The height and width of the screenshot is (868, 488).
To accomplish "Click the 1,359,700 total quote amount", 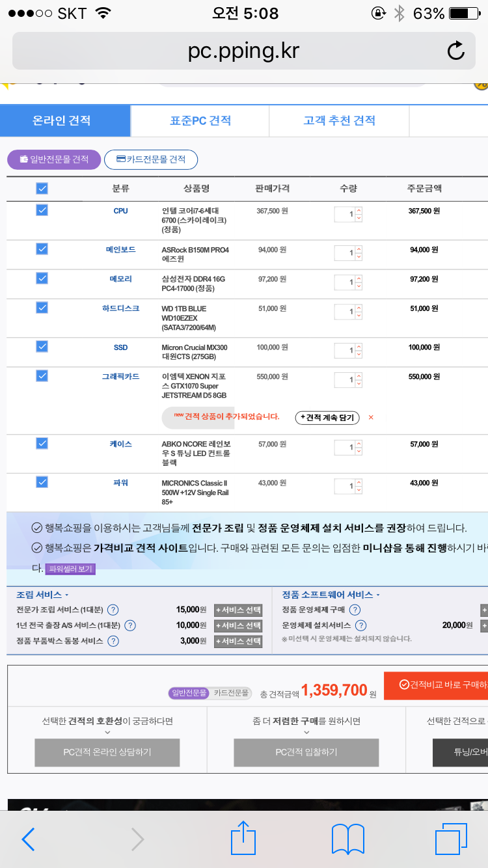I will click(334, 690).
